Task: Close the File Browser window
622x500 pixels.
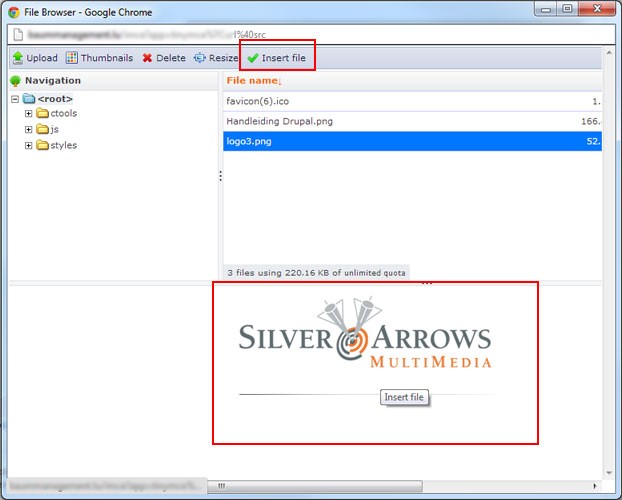Action: pyautogui.click(x=597, y=9)
